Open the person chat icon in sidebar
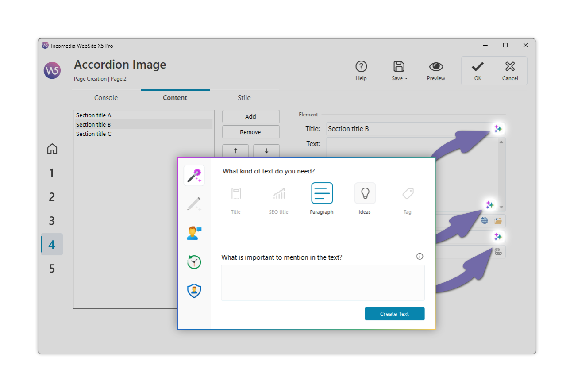 pyautogui.click(x=194, y=233)
